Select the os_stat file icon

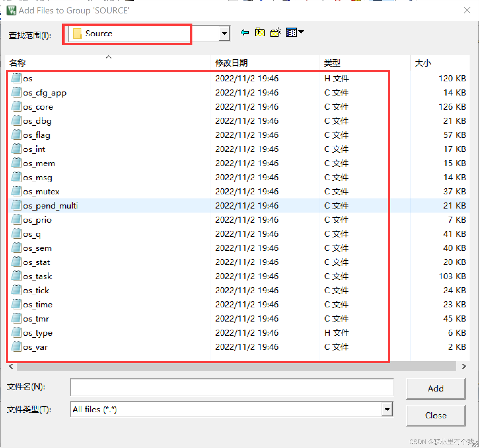tap(16, 262)
